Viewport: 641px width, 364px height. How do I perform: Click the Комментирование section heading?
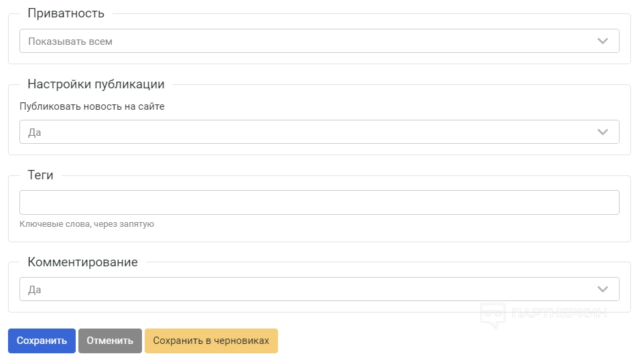pyautogui.click(x=82, y=262)
